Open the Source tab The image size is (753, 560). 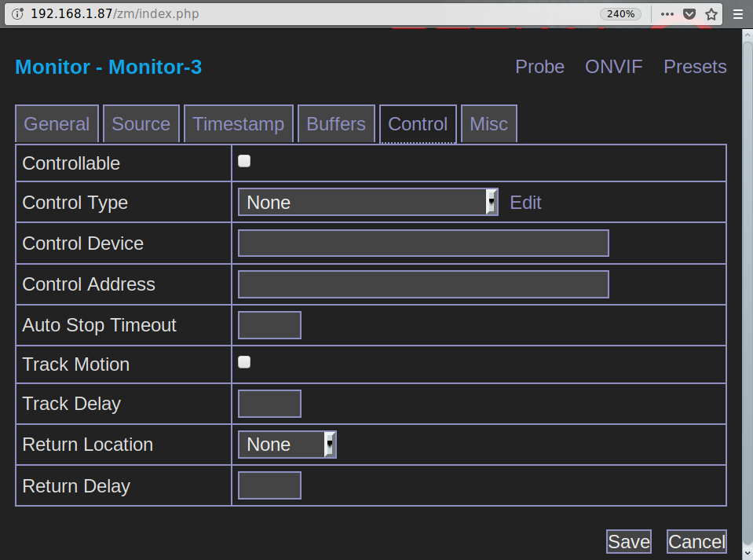pyautogui.click(x=141, y=124)
